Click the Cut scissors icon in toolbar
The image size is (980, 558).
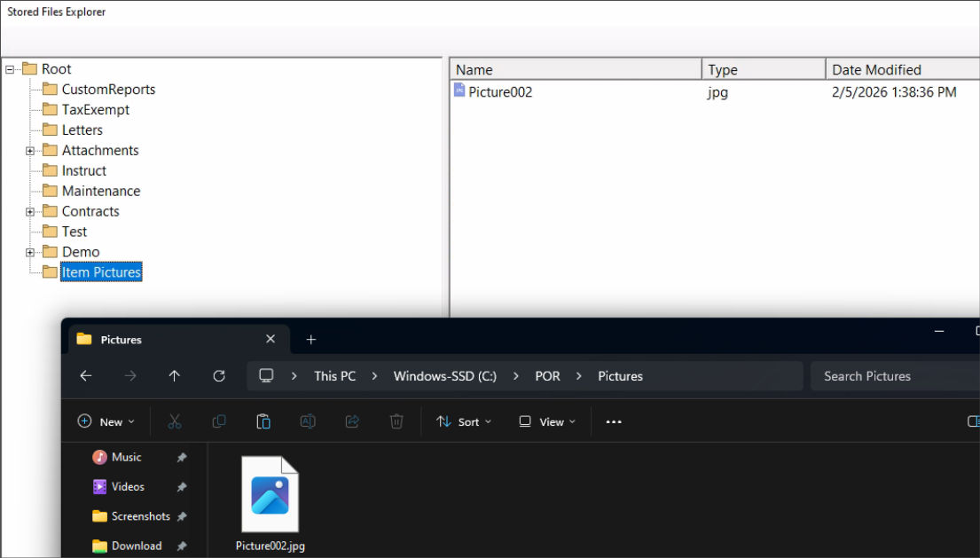click(175, 421)
